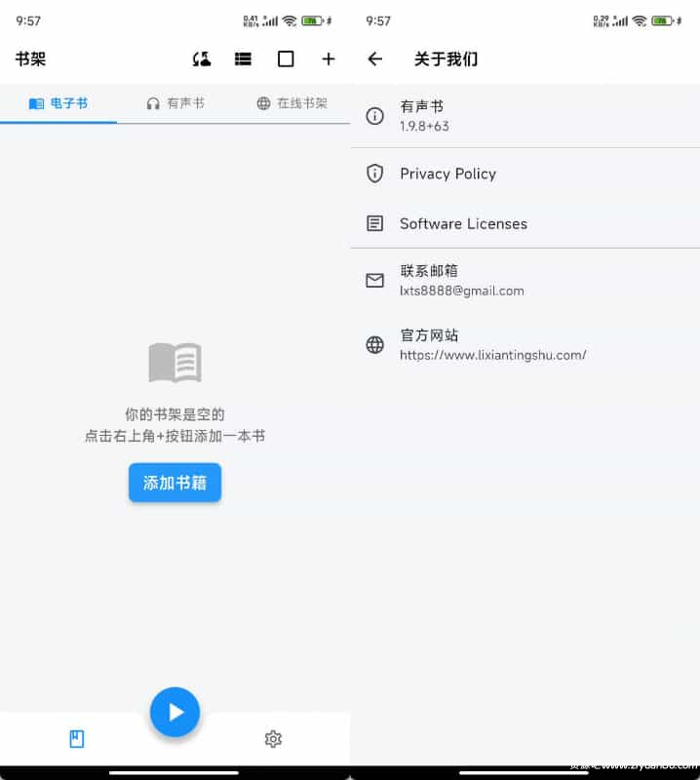Go back using the arrow on 关于我们

[374, 59]
